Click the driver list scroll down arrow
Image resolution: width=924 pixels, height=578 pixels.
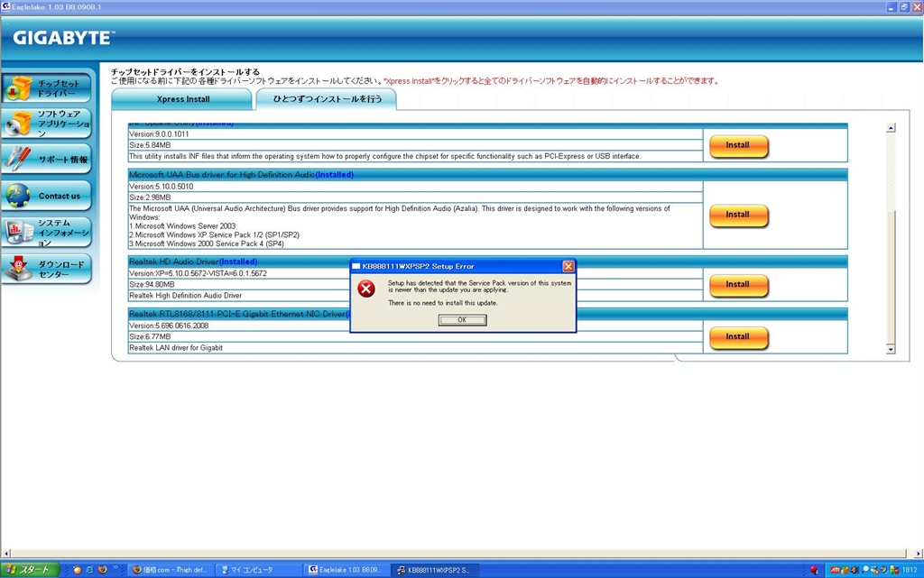[x=891, y=349]
